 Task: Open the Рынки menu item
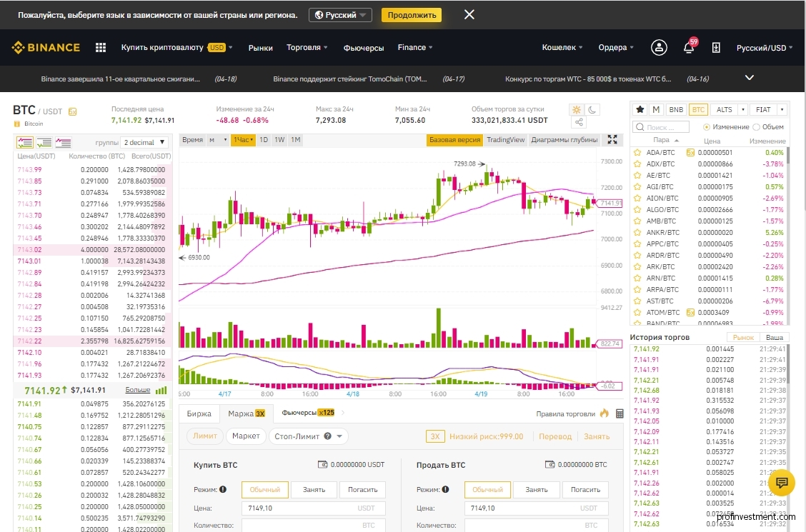point(261,48)
